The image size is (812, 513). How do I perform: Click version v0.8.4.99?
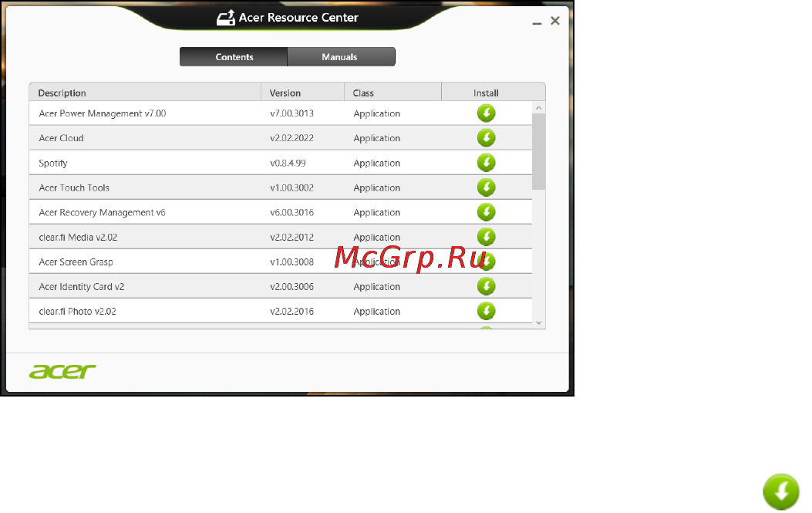pos(288,164)
